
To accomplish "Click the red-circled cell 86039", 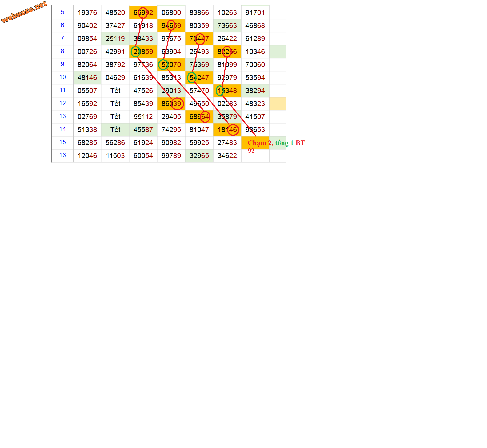I will click(x=171, y=104).
